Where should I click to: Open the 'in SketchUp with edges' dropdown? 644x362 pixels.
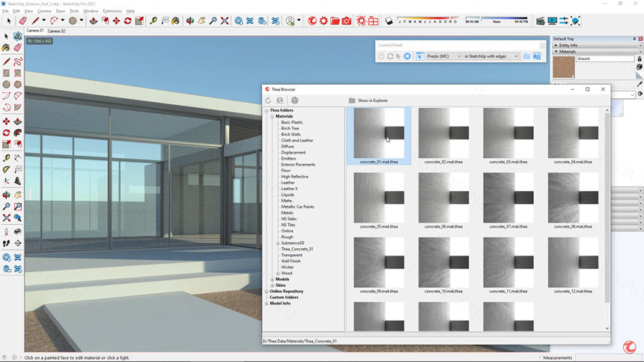[x=491, y=56]
